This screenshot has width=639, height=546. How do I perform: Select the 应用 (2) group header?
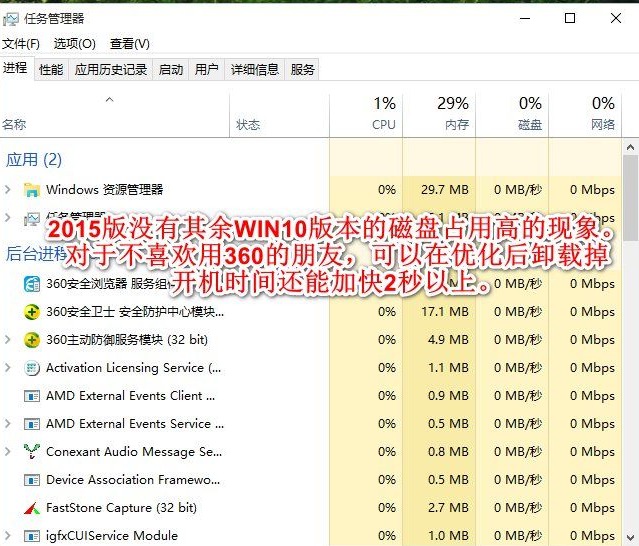(x=34, y=160)
